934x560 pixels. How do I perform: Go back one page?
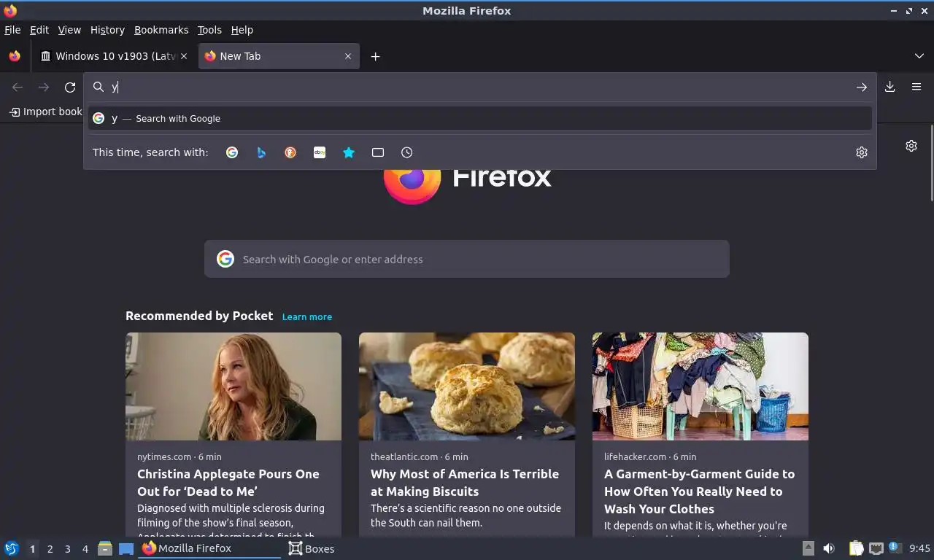coord(18,87)
